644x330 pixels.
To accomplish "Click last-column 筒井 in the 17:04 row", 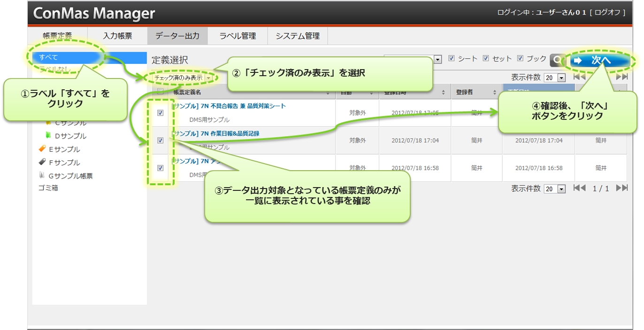I will point(601,140).
